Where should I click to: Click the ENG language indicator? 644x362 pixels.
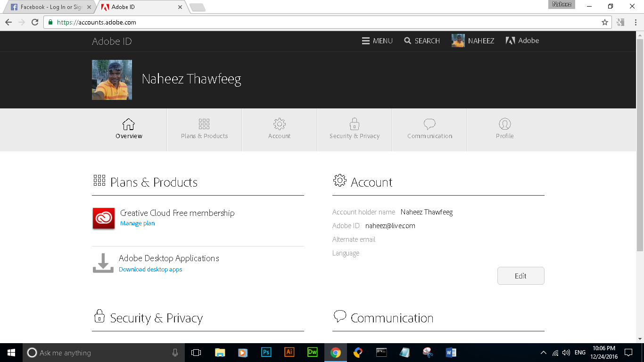(580, 353)
